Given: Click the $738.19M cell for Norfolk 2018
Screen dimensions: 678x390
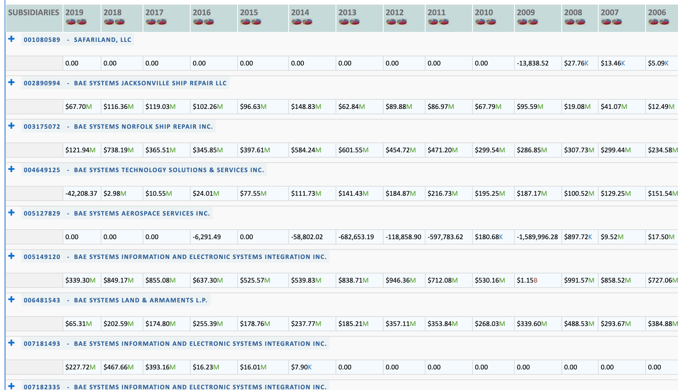Looking at the screenshot, I should (x=122, y=150).
